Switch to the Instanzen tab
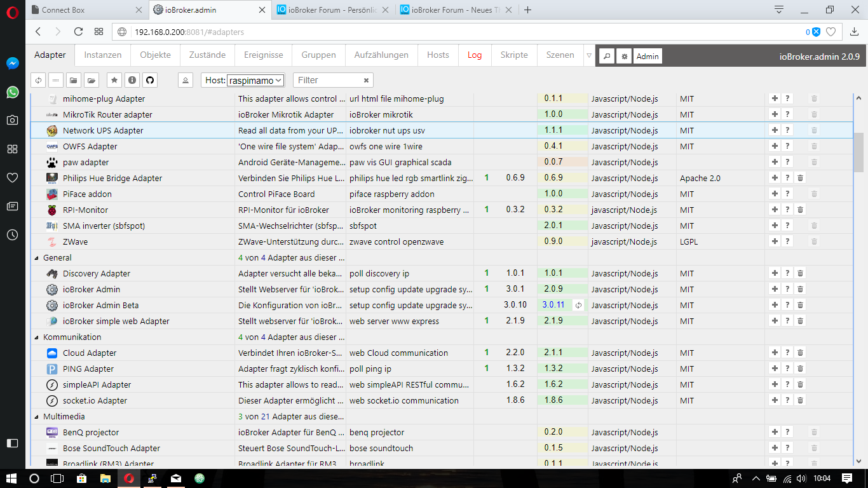Viewport: 868px width, 488px height. pyautogui.click(x=103, y=55)
